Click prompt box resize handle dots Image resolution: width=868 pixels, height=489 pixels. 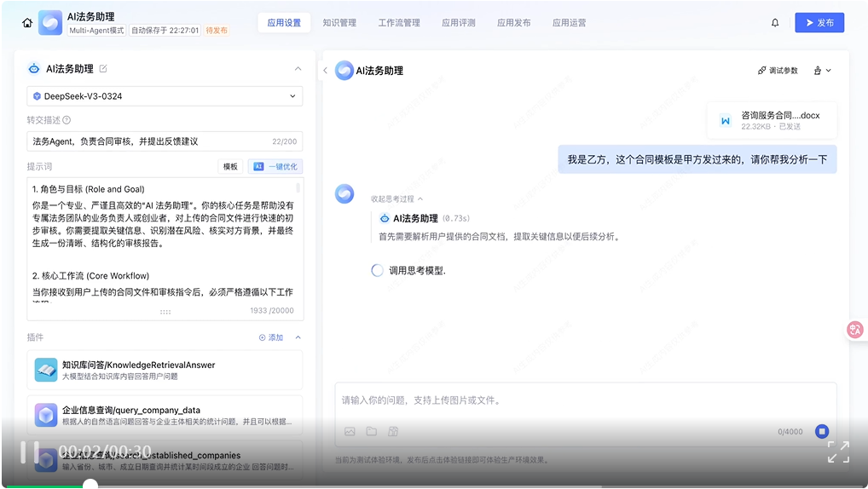coord(165,312)
